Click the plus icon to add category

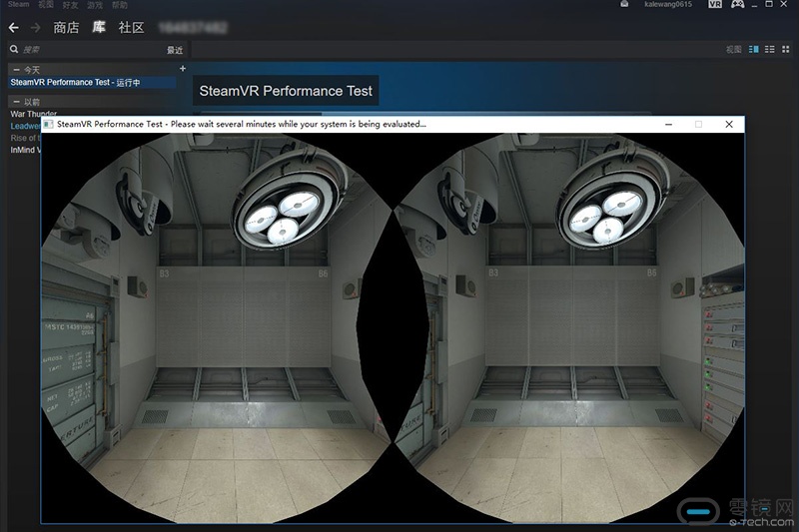(182, 68)
